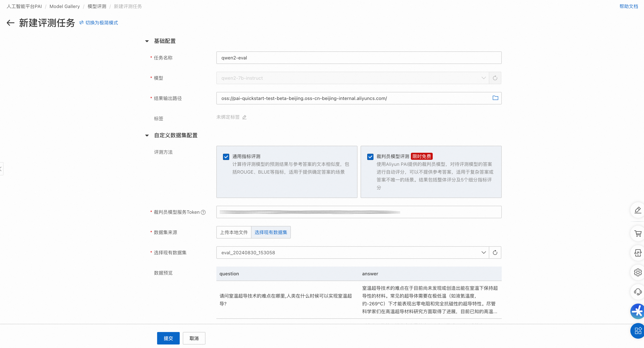Click the 取消 button
Viewport: 644px width, 348px height.
click(194, 338)
